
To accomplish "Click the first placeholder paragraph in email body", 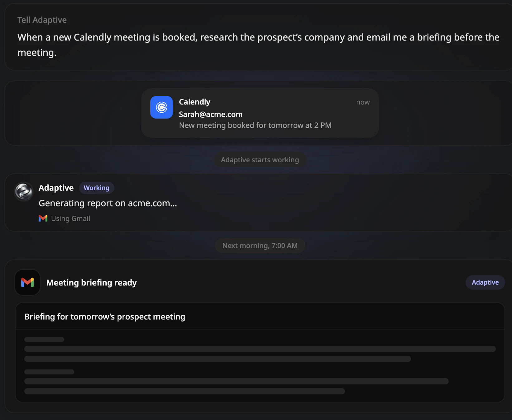I will coord(260,349).
